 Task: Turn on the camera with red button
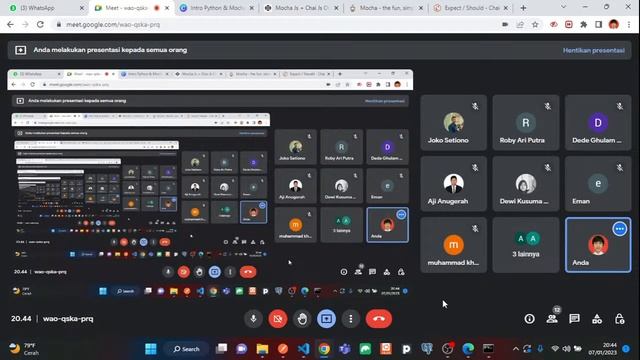(278, 319)
